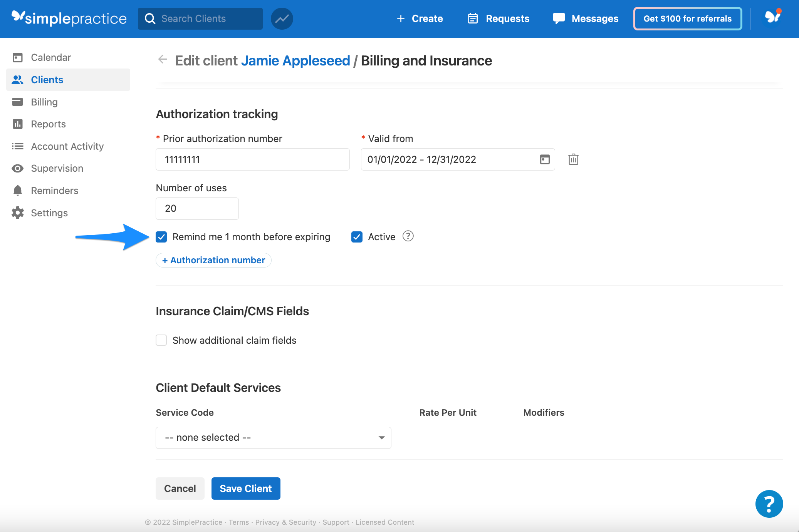Image resolution: width=799 pixels, height=532 pixels.
Task: Uncheck Remind me 1 month before expiring
Action: click(161, 237)
